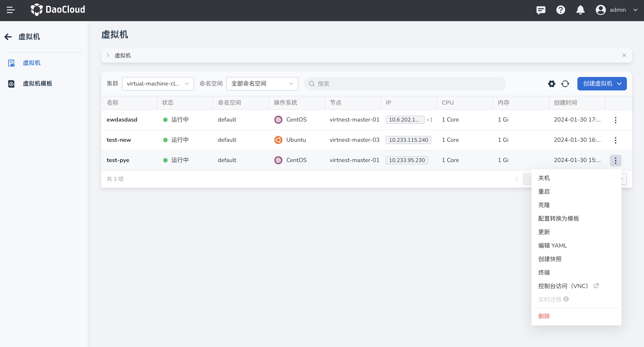This screenshot has height=347, width=644.
Task: Open actions menu for ewdasdasd row
Action: tap(615, 120)
